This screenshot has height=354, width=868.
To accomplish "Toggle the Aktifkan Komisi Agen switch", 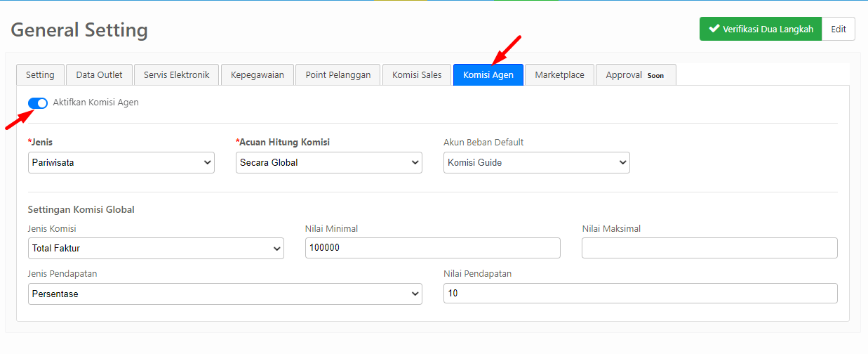I will tap(38, 103).
